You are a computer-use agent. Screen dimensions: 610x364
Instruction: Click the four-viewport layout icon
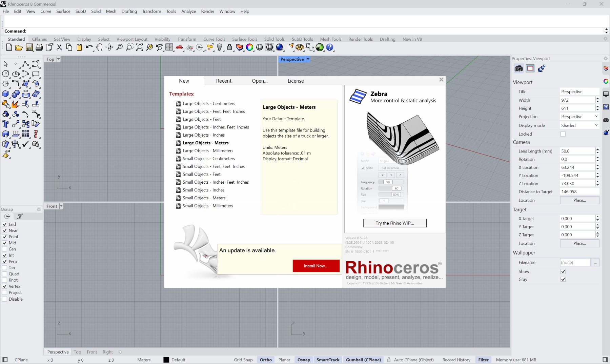169,47
